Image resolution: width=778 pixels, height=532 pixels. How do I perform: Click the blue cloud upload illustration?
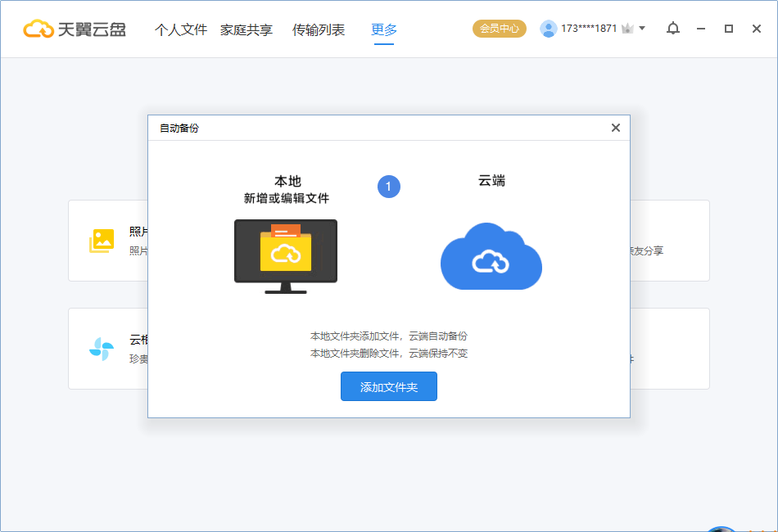click(x=491, y=256)
